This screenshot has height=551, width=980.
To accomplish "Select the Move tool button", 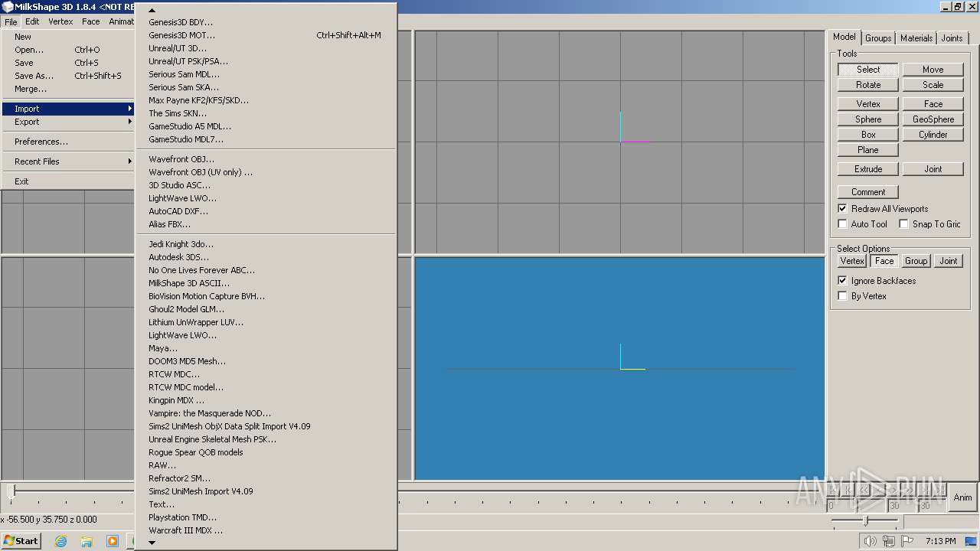I will pyautogui.click(x=933, y=70).
